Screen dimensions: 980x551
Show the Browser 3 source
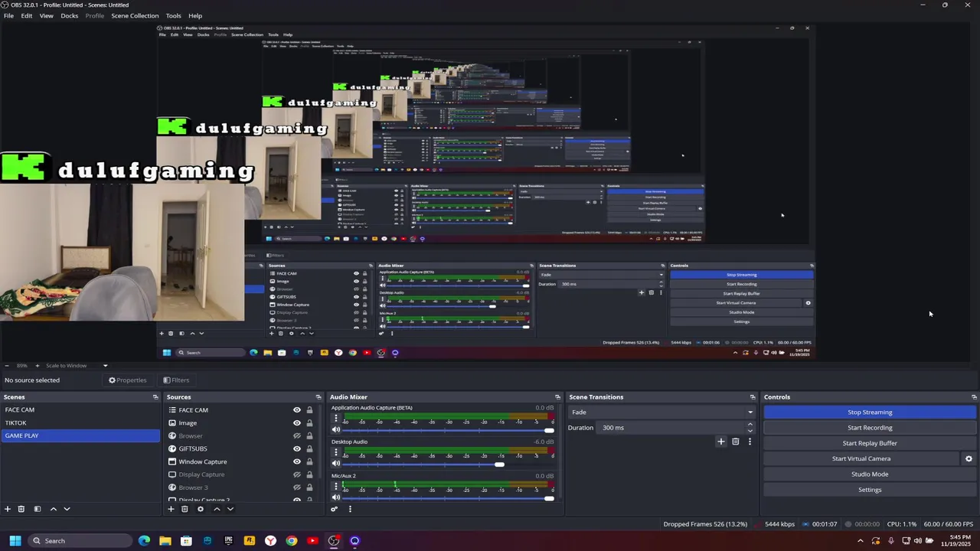tap(297, 487)
